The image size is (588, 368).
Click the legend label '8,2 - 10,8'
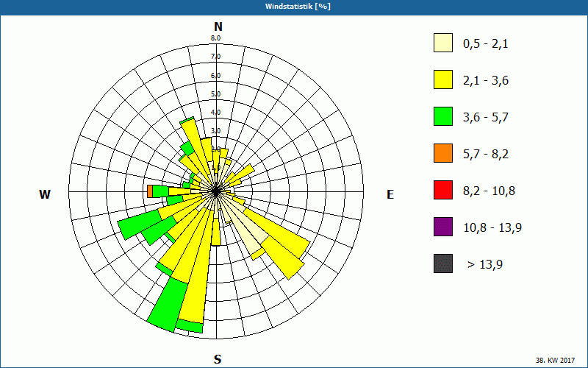point(489,191)
